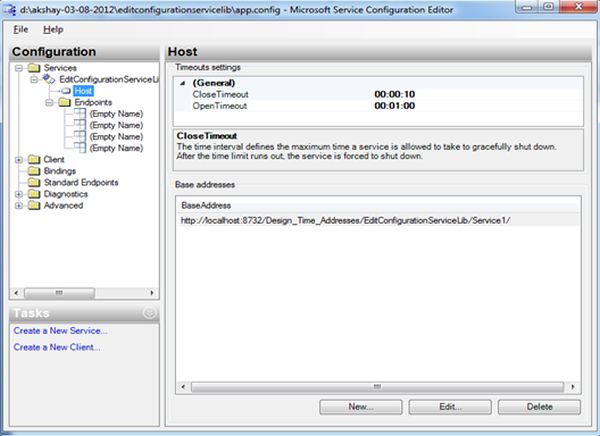The width and height of the screenshot is (600, 436).
Task: Select the Services tree label
Action: click(60, 68)
